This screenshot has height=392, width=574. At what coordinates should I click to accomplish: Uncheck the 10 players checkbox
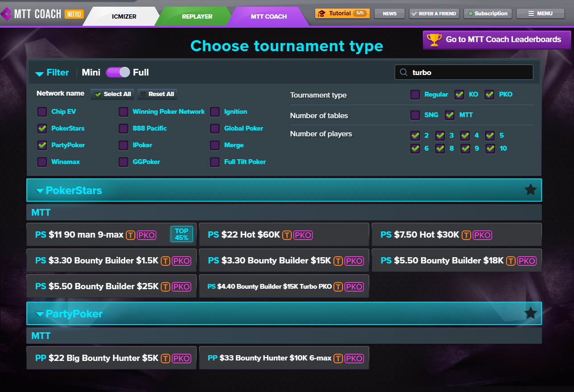[x=490, y=149]
